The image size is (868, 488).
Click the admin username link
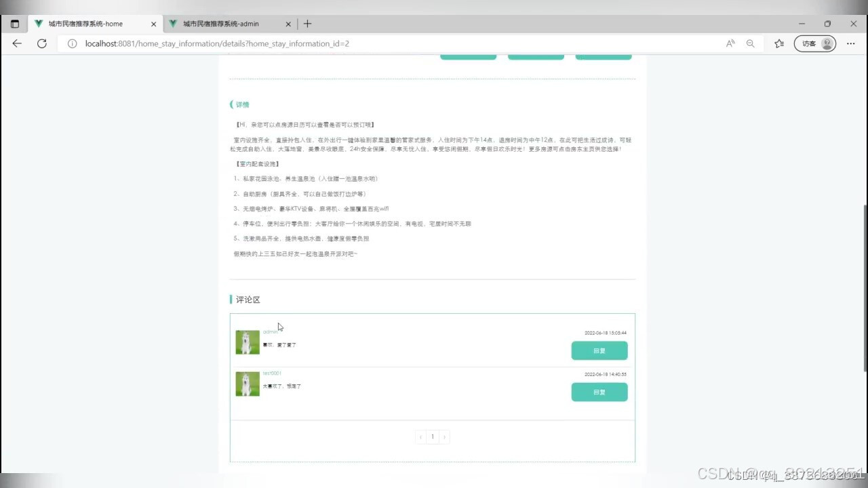pyautogui.click(x=269, y=331)
